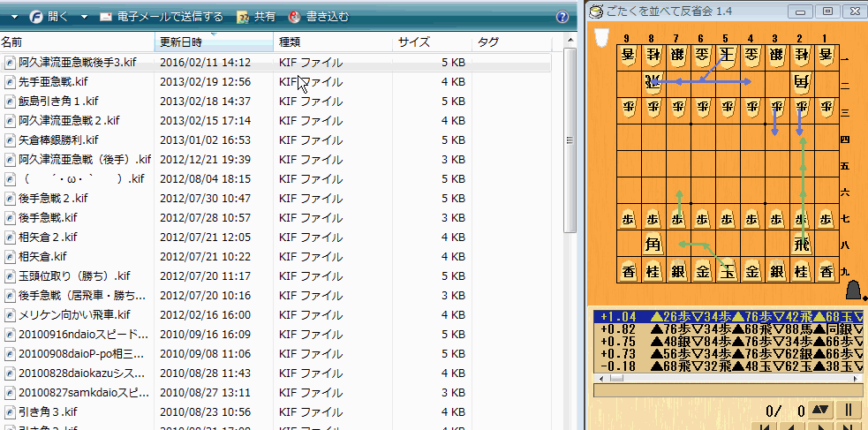Viewport: 868px width, 430px height.
Task: Click the file list scrollbar up arrow
Action: click(570, 39)
